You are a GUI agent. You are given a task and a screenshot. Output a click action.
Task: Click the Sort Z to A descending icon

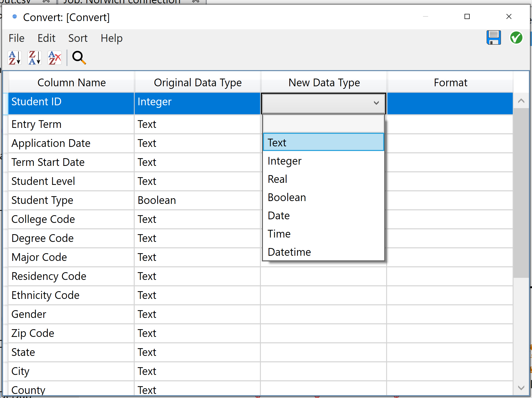pos(35,58)
